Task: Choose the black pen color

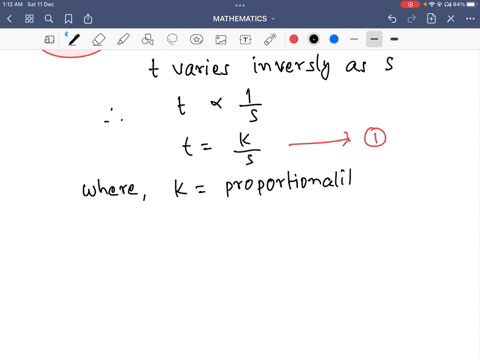Action: point(314,39)
